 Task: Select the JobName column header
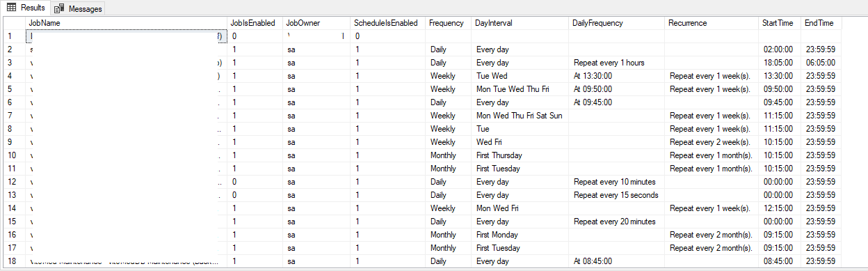click(x=127, y=23)
